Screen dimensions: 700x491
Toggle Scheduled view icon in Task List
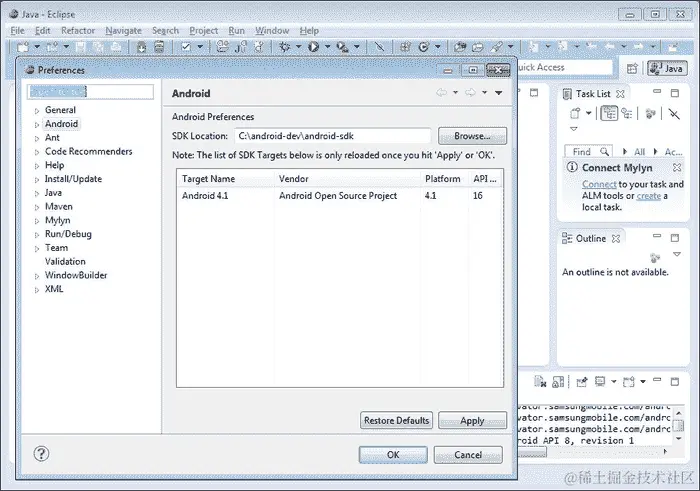[627, 113]
